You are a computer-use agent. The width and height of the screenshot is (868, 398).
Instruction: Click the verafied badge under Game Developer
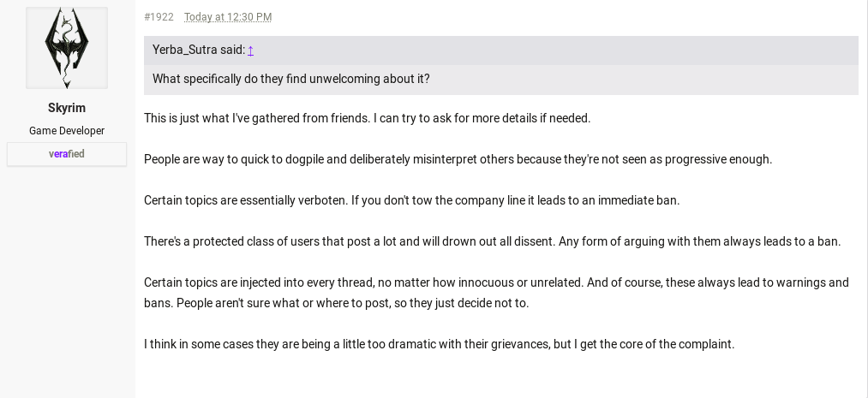67,154
